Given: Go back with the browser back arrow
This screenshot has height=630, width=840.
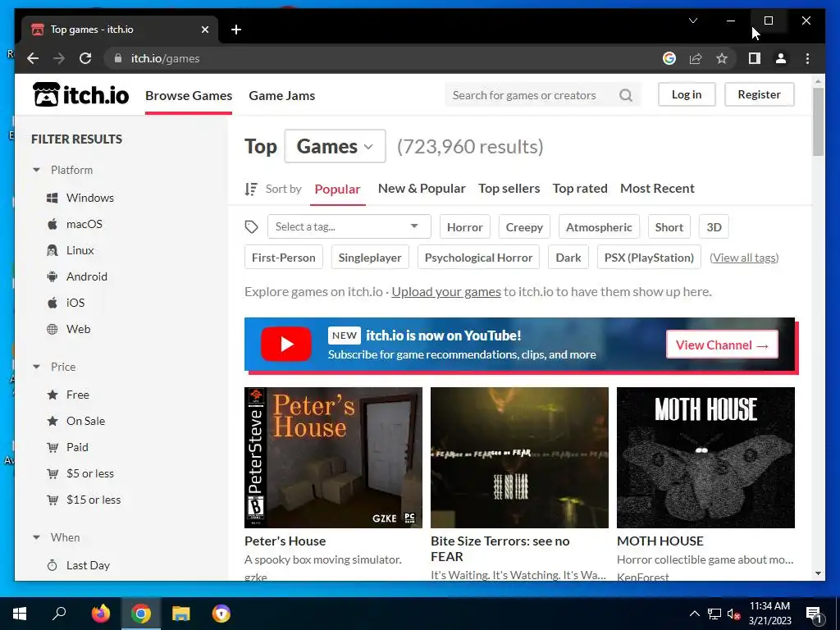Looking at the screenshot, I should (x=33, y=58).
